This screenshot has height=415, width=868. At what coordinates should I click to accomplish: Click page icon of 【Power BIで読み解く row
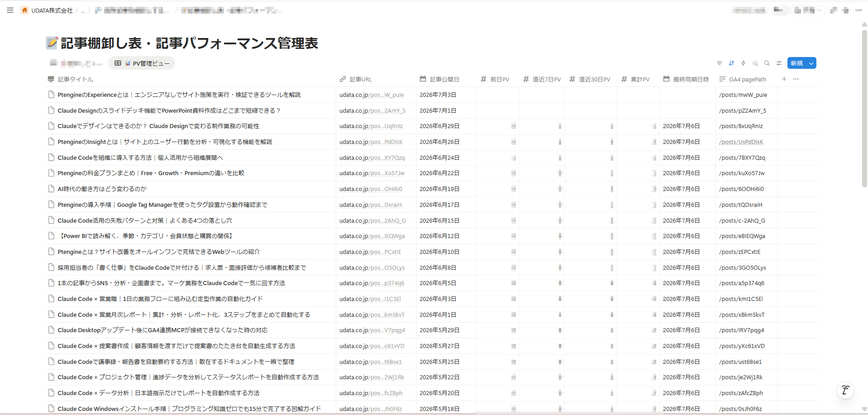[x=51, y=236]
